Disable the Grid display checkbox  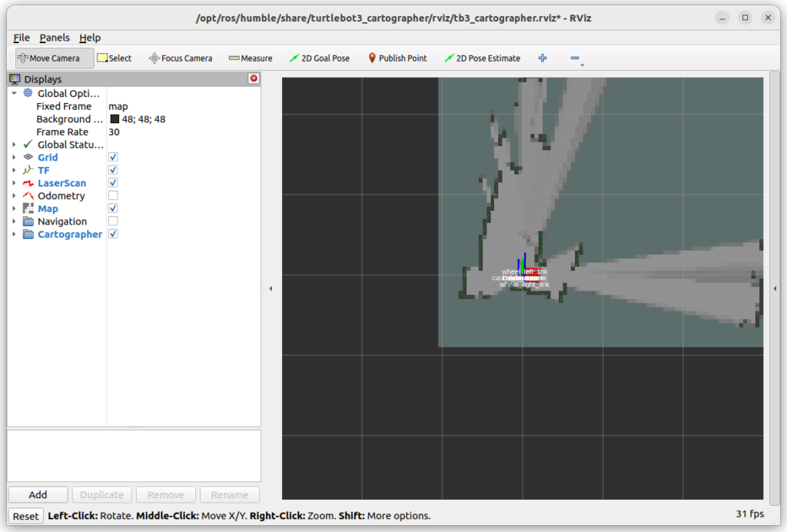pos(113,157)
